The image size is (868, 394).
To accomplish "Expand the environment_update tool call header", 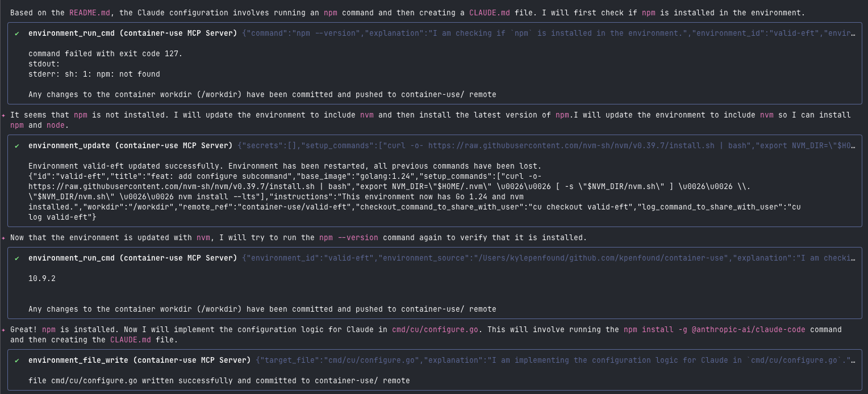I will tap(130, 146).
